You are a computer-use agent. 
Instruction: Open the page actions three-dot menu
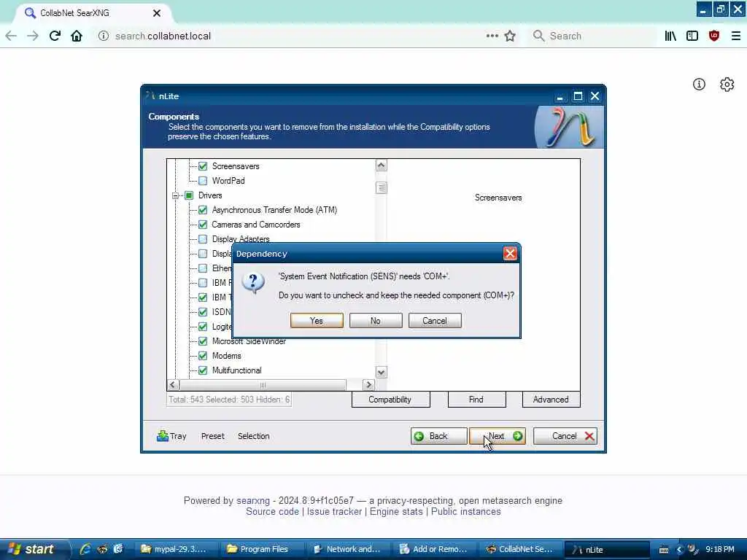coord(492,36)
